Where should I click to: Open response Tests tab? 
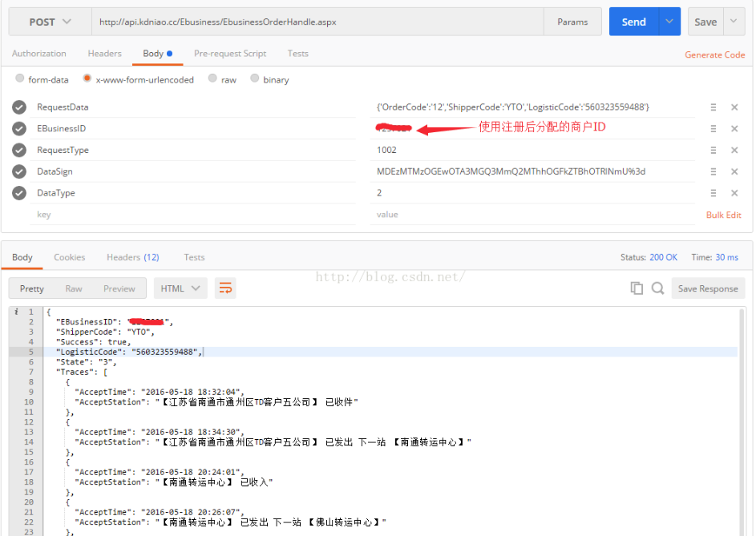point(194,257)
